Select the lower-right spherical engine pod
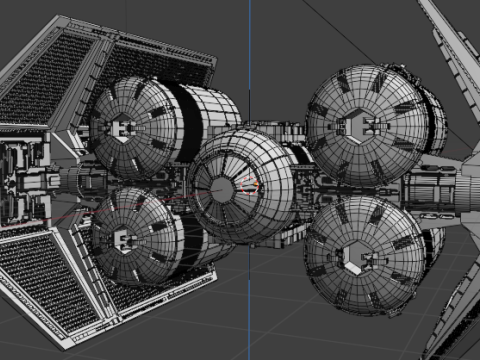Image resolution: width=480 pixels, height=360 pixels. point(364,256)
